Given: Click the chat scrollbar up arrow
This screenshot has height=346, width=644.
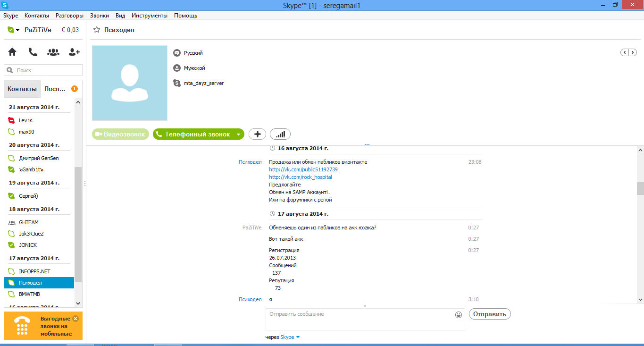Looking at the screenshot, I should pyautogui.click(x=640, y=150).
